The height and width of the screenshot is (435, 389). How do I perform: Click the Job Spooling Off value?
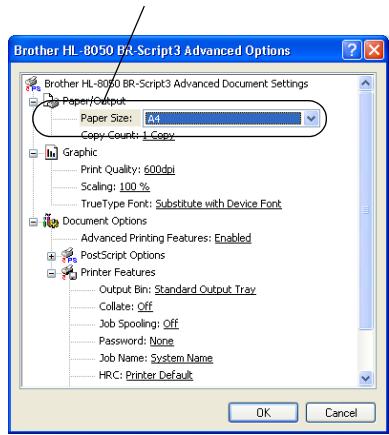click(171, 324)
